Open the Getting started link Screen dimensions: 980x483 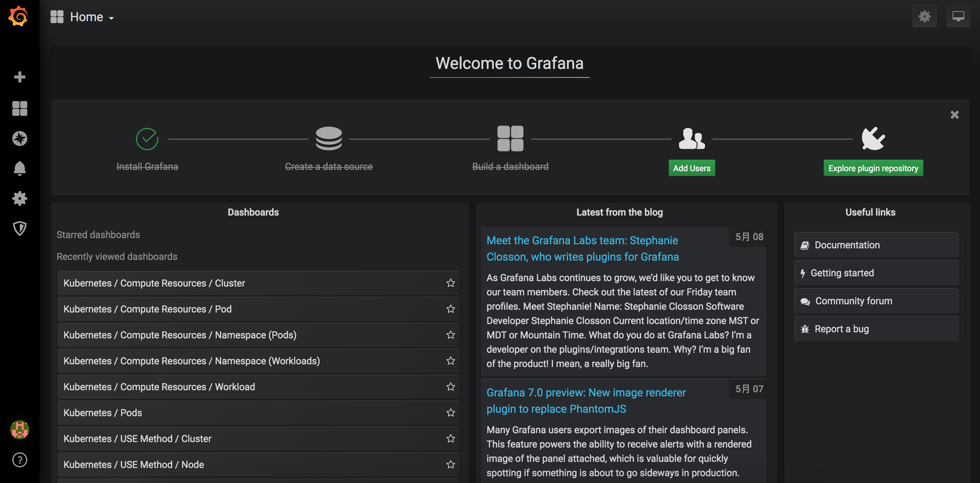tap(877, 273)
